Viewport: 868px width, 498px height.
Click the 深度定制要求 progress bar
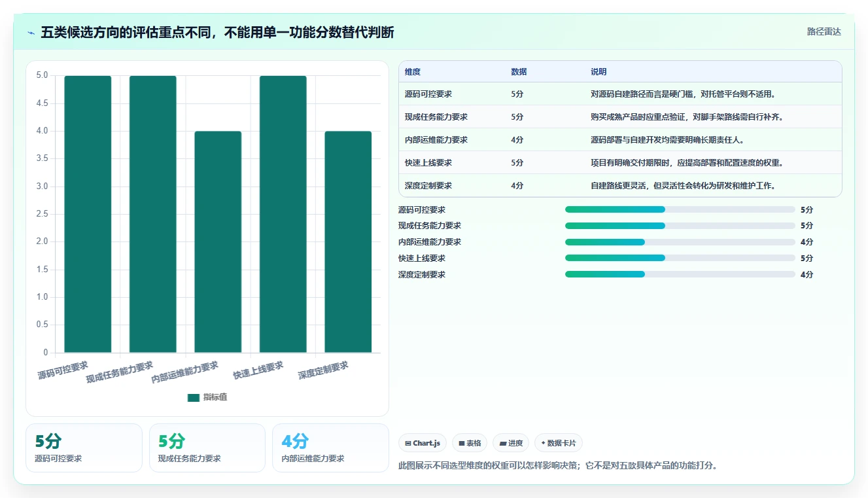click(680, 274)
